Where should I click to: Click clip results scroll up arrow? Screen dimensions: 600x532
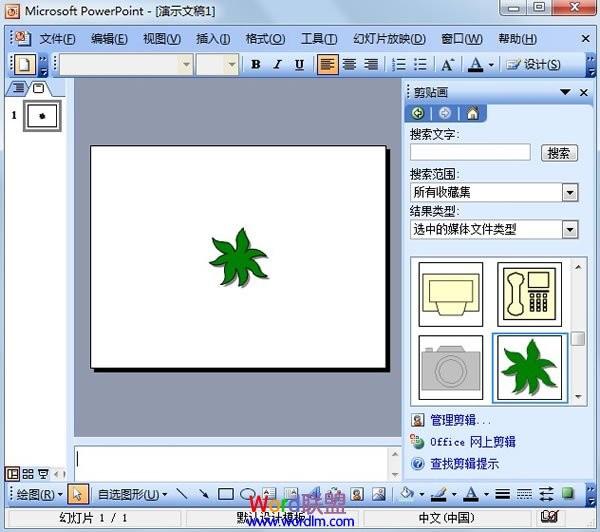point(578,267)
